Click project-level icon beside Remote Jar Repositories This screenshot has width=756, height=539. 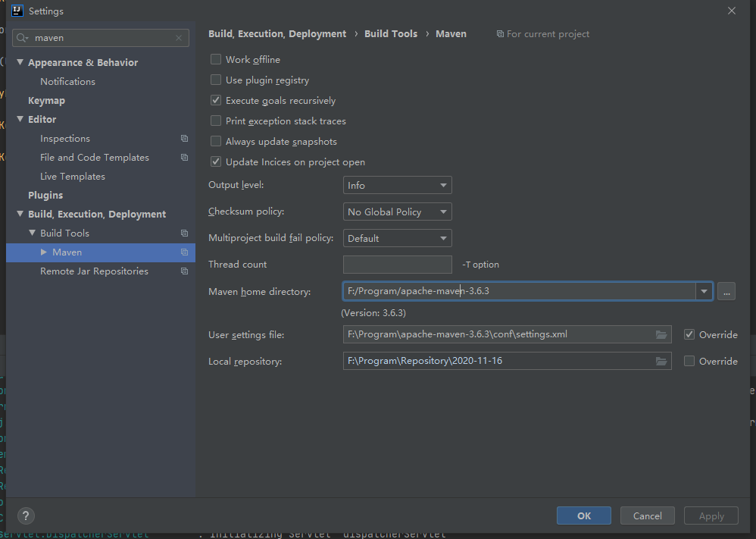click(184, 271)
